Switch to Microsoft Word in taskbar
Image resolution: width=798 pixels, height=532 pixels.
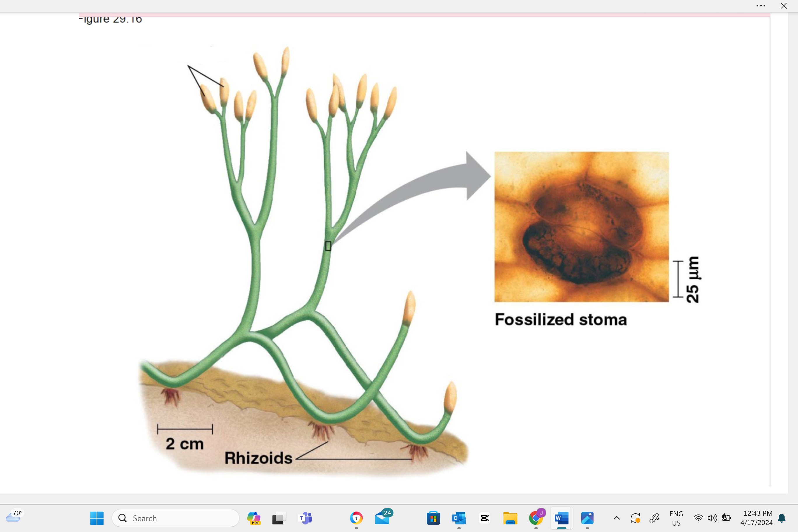[x=561, y=518]
